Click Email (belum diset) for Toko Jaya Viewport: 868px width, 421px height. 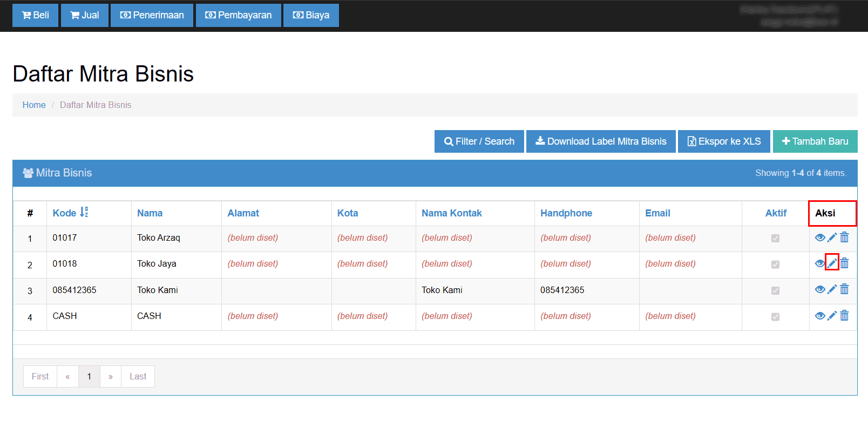pos(670,263)
